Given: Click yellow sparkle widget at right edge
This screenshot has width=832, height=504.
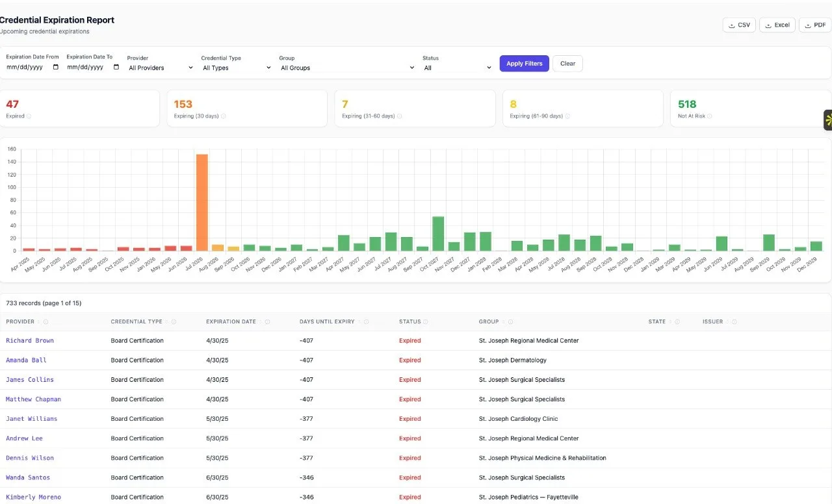Looking at the screenshot, I should pos(827,120).
